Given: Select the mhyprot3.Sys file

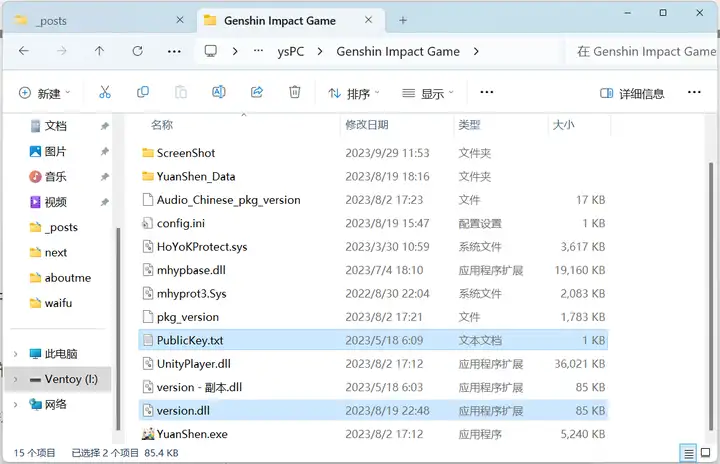Looking at the screenshot, I should (373, 294).
